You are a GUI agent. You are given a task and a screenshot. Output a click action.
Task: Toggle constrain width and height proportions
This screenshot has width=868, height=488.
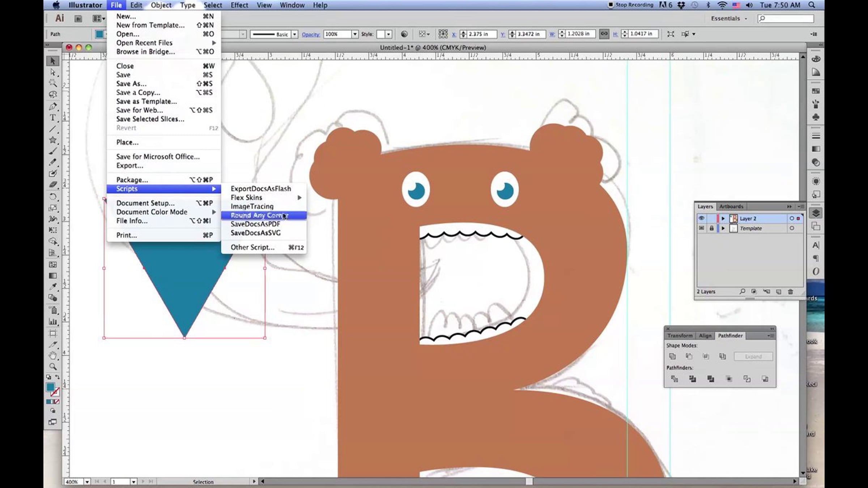pyautogui.click(x=604, y=34)
